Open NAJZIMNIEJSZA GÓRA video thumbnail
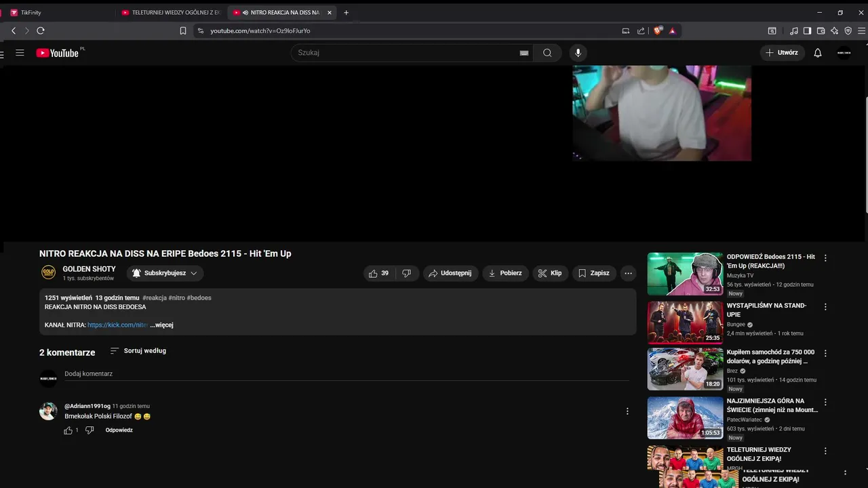This screenshot has width=868, height=488. point(686,418)
